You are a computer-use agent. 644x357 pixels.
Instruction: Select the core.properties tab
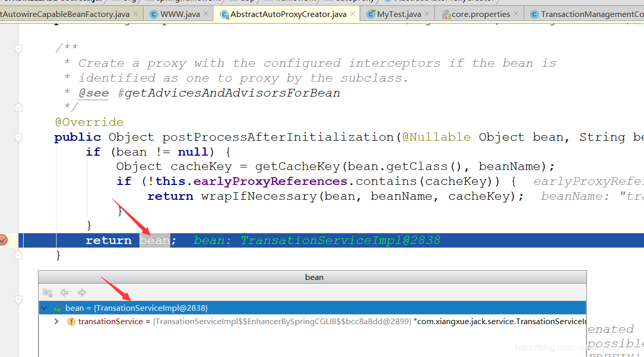pyautogui.click(x=480, y=14)
